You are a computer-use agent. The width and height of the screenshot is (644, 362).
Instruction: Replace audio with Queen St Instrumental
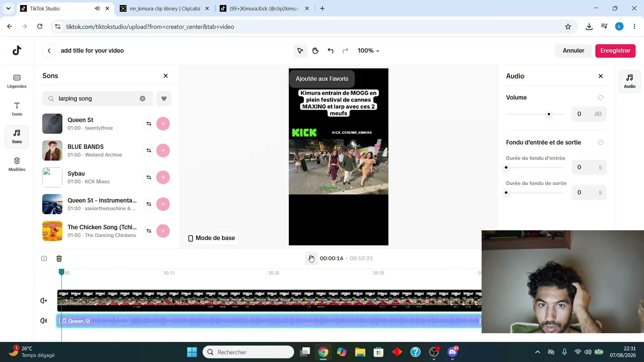click(148, 204)
